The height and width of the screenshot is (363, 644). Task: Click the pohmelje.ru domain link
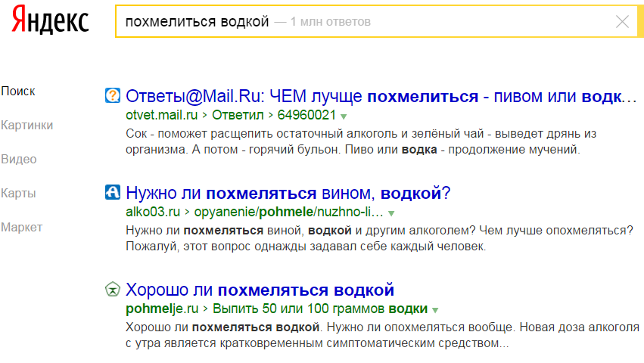click(x=162, y=309)
